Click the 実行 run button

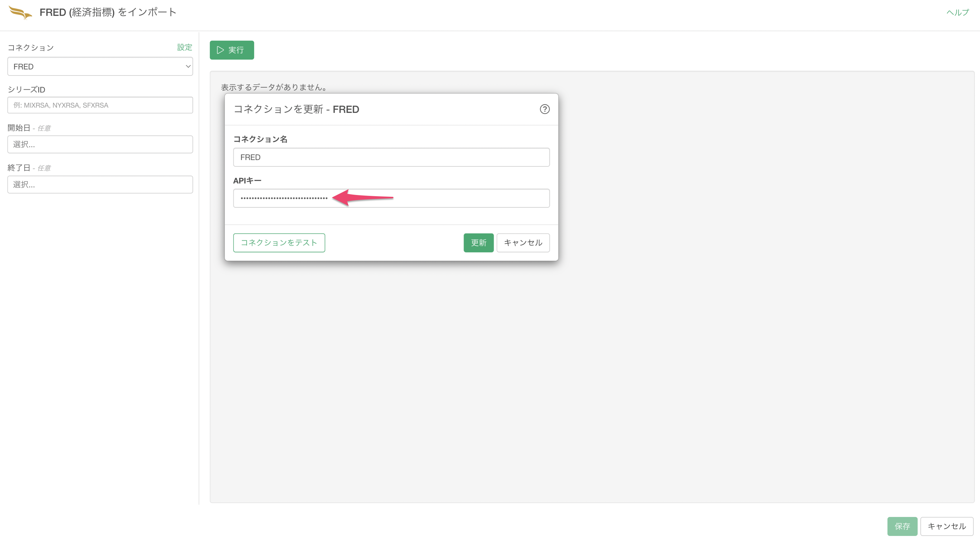pos(232,50)
